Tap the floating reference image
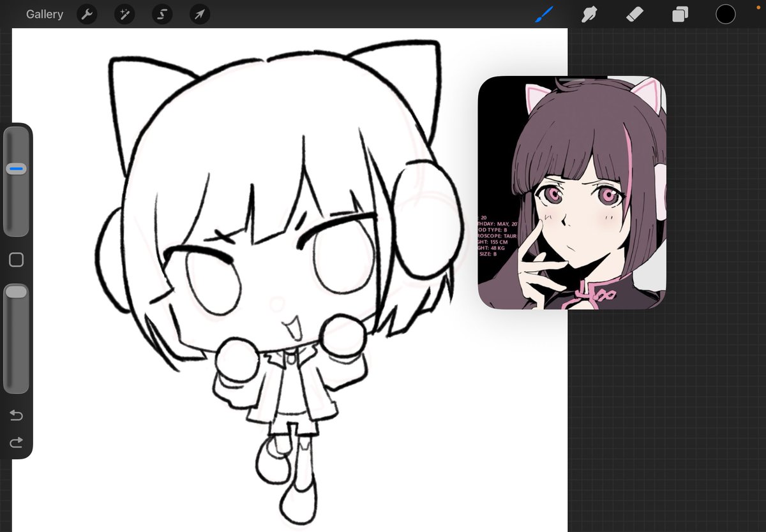766x532 pixels. point(572,193)
